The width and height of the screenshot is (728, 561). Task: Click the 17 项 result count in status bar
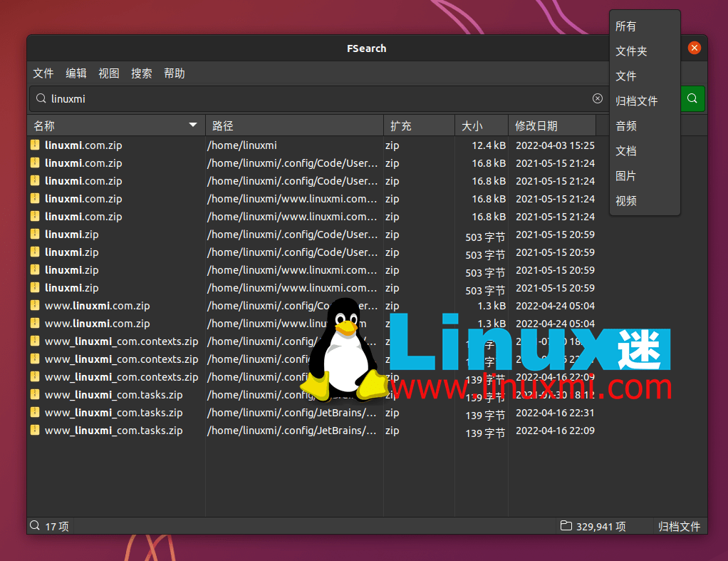pyautogui.click(x=57, y=526)
